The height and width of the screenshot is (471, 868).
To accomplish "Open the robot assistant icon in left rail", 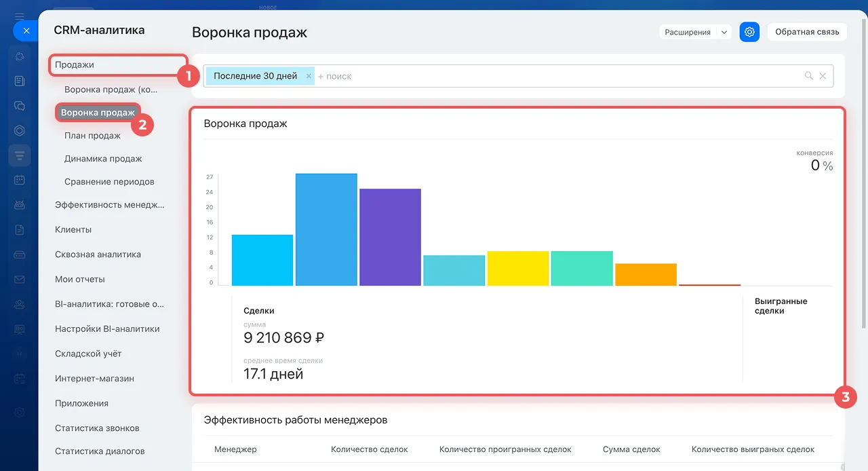I will click(x=20, y=204).
